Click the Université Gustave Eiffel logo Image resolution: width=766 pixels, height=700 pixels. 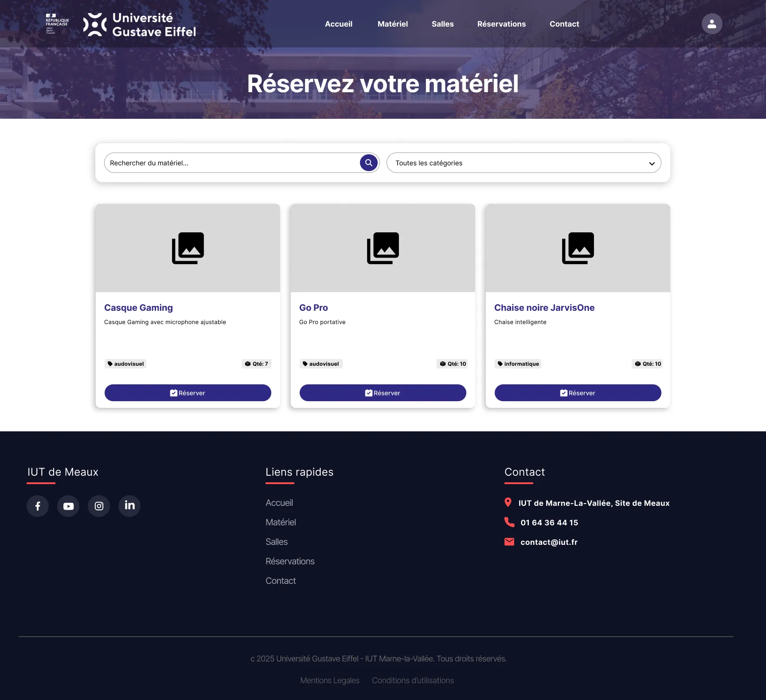click(140, 24)
